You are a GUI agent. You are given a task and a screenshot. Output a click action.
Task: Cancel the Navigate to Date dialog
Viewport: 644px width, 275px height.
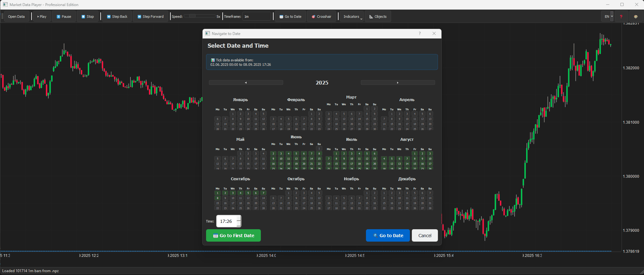coord(425,236)
